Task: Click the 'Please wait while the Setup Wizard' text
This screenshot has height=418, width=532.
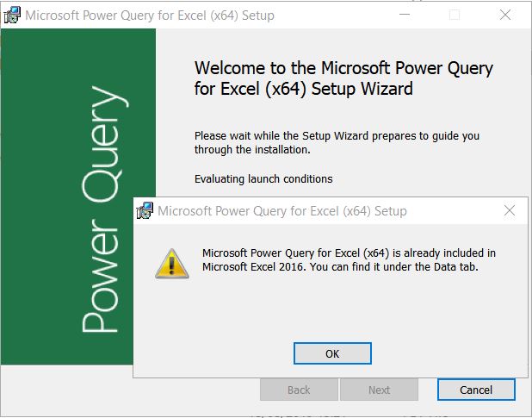Action: (337, 142)
